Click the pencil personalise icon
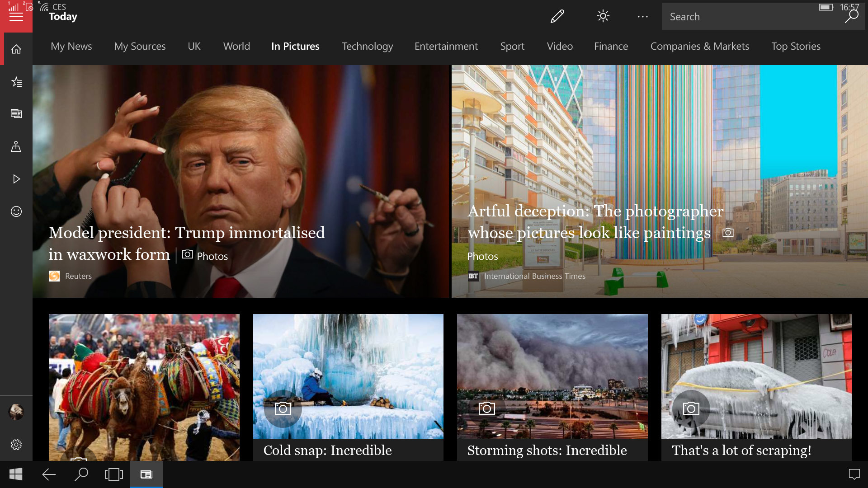 coord(557,17)
